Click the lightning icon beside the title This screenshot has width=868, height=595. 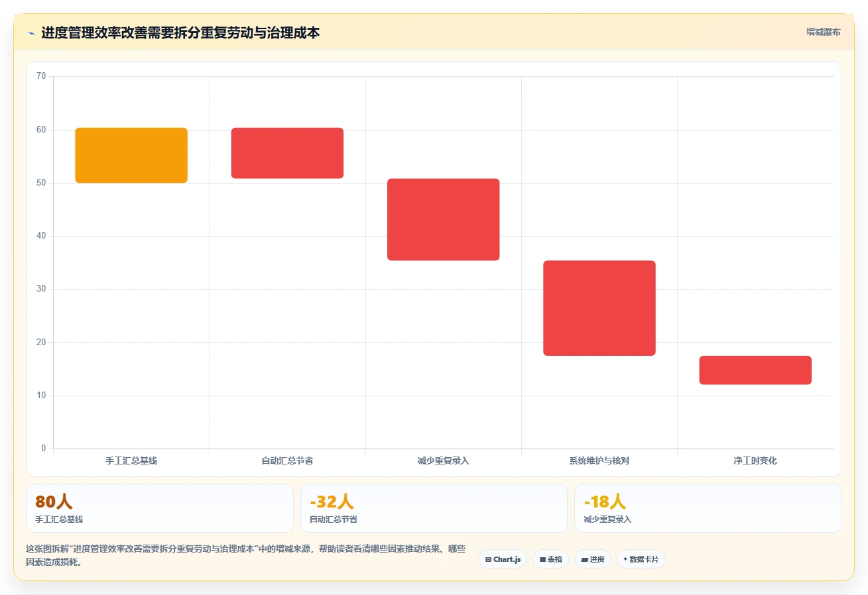pos(31,33)
